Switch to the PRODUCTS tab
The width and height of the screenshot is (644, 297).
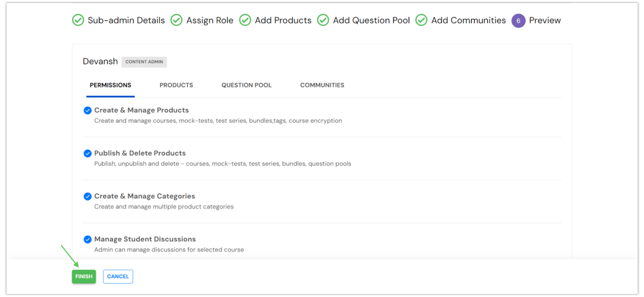[x=176, y=85]
